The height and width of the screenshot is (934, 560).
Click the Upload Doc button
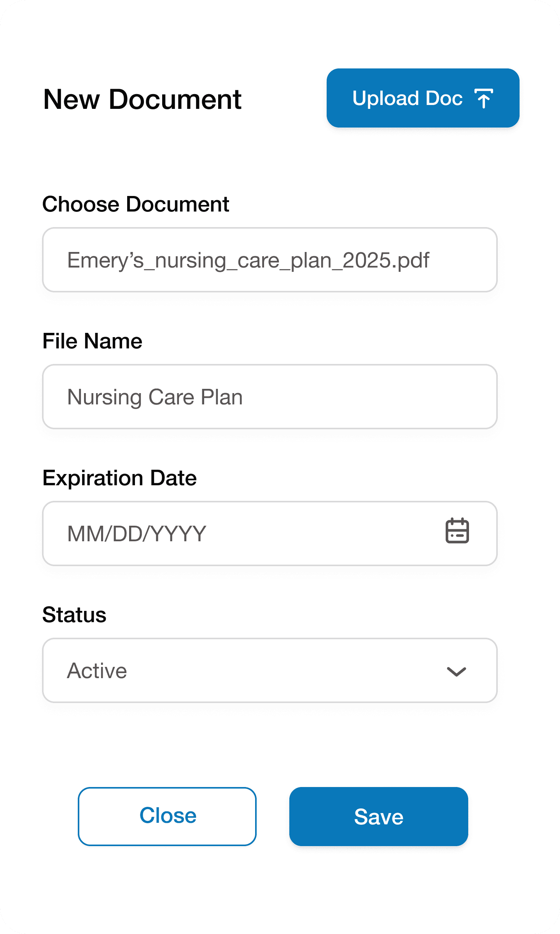[x=423, y=98]
